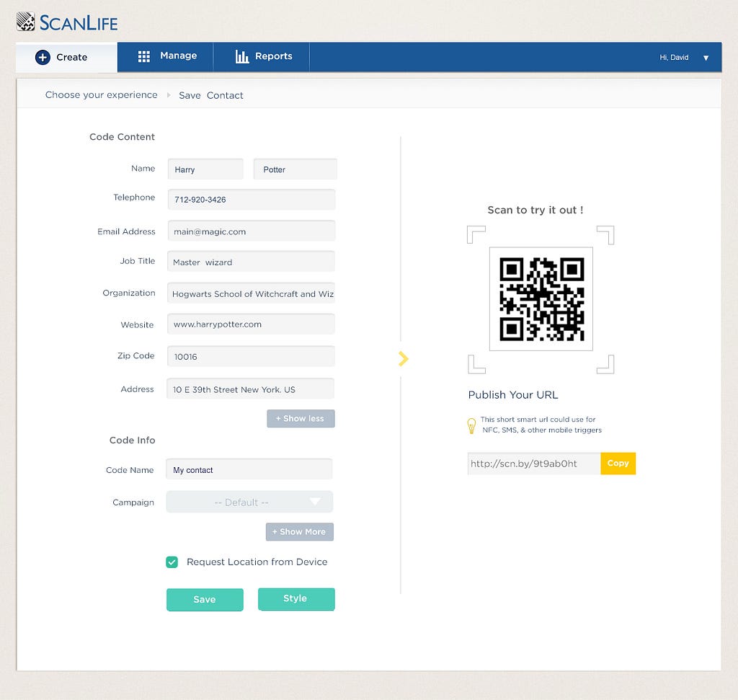Click the last name field with Potter
Viewport: 738px width, 700px height.
[295, 169]
